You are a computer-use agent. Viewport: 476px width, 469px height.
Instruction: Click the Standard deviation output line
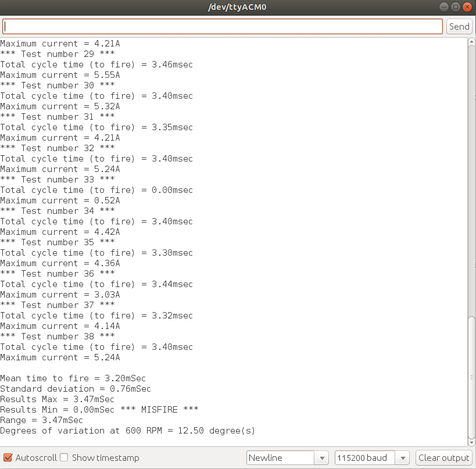click(76, 389)
